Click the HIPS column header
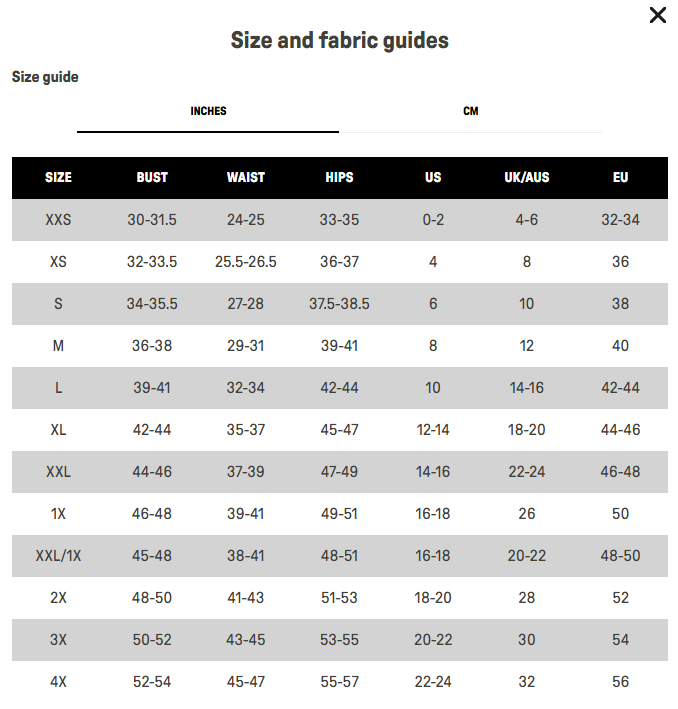This screenshot has height=709, width=678. pyautogui.click(x=339, y=178)
